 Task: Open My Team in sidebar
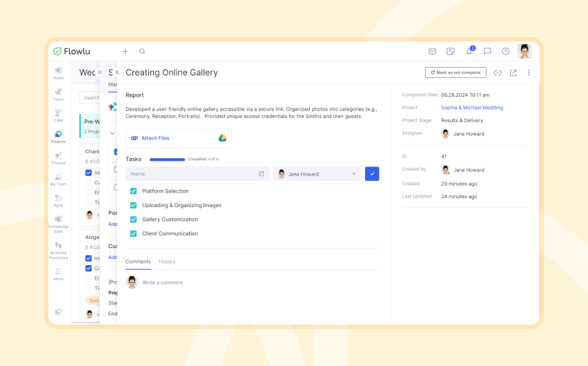[x=58, y=180]
